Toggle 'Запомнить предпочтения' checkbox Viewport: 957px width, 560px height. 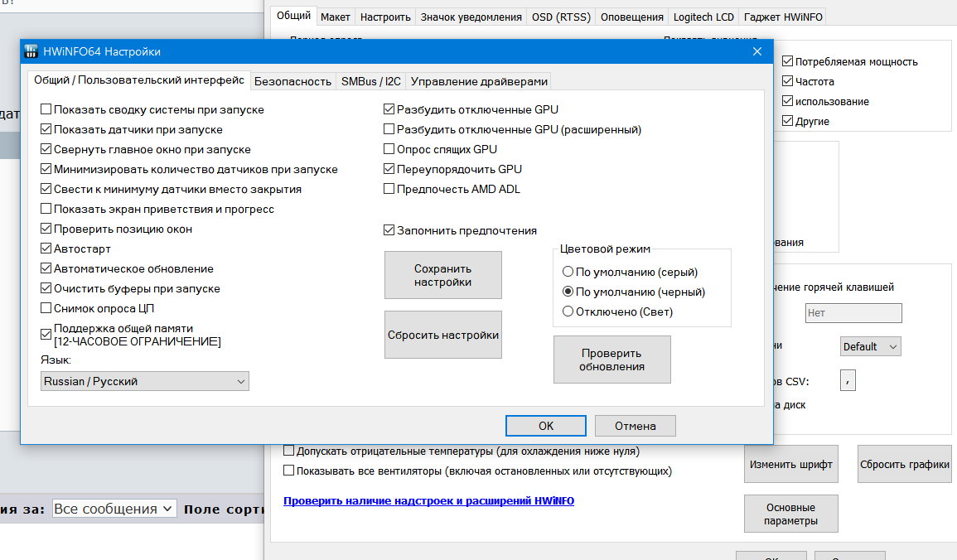point(389,230)
